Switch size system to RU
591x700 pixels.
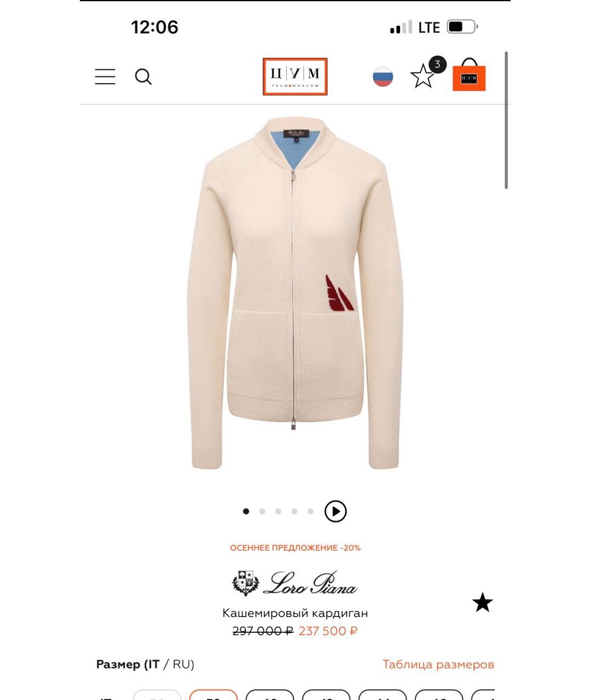tap(183, 664)
